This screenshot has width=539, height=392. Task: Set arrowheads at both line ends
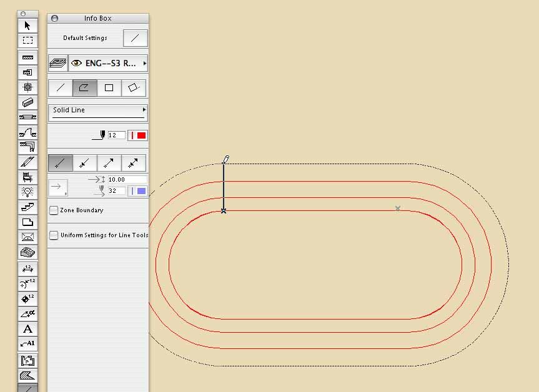click(134, 163)
